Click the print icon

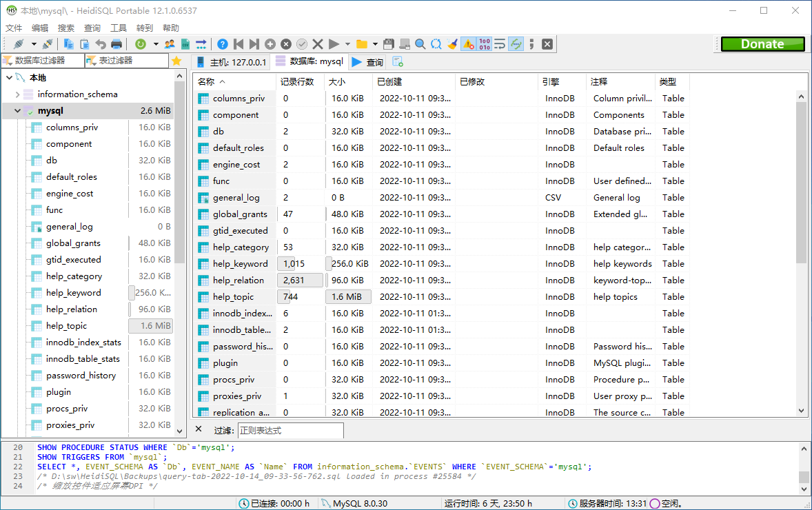[116, 44]
